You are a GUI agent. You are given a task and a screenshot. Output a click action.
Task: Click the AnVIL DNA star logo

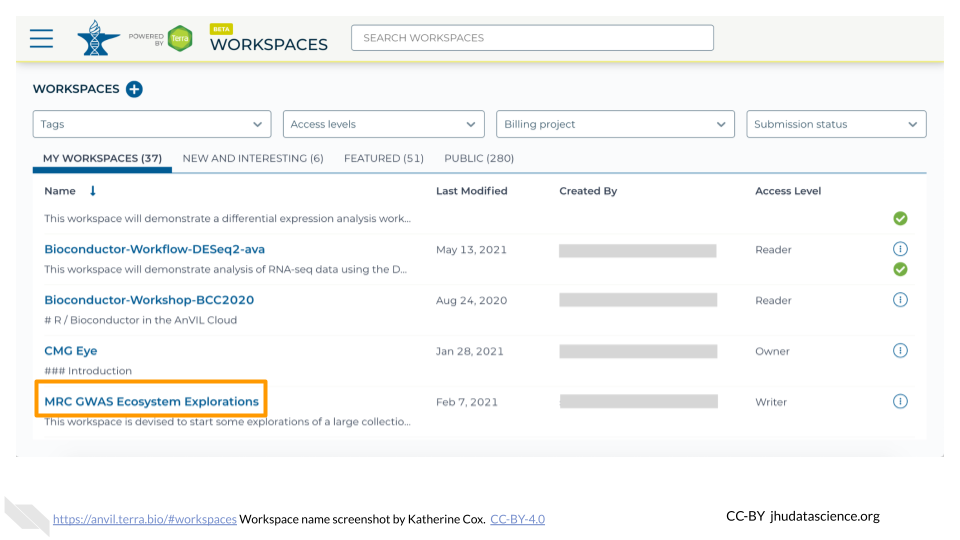click(98, 38)
